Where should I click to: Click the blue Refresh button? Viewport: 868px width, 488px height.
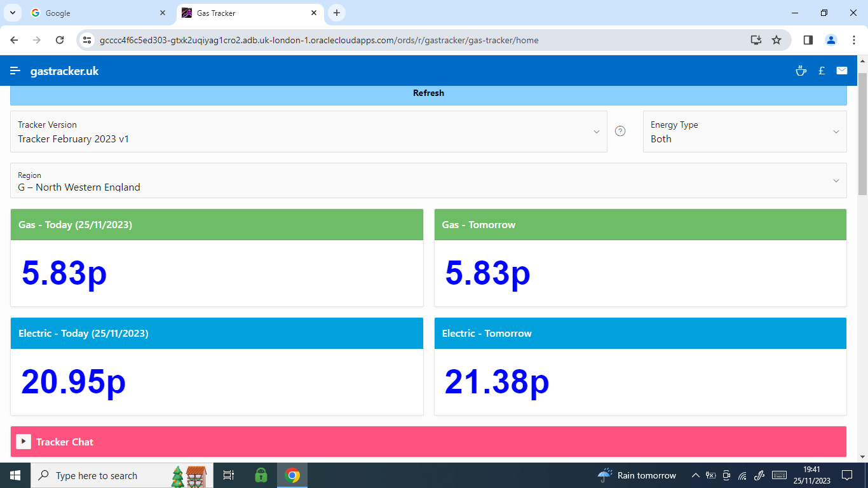[428, 93]
